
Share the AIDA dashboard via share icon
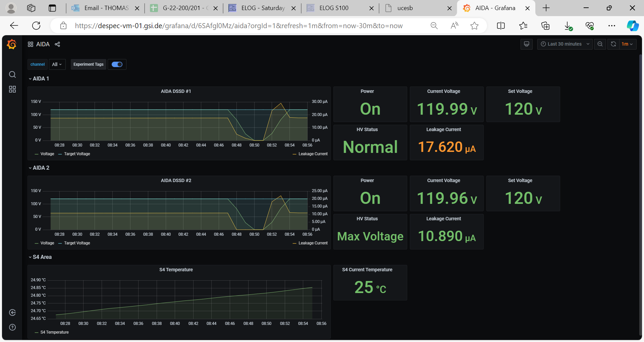pos(57,44)
